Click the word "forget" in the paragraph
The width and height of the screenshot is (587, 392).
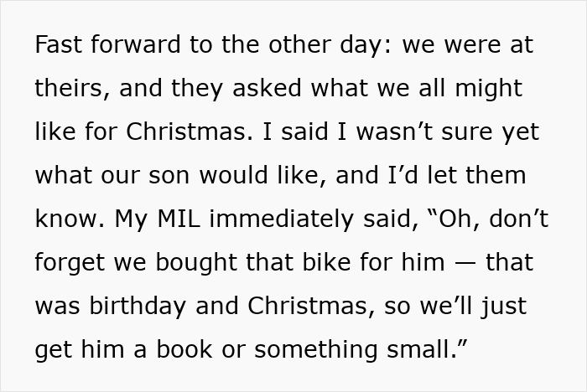pos(70,263)
